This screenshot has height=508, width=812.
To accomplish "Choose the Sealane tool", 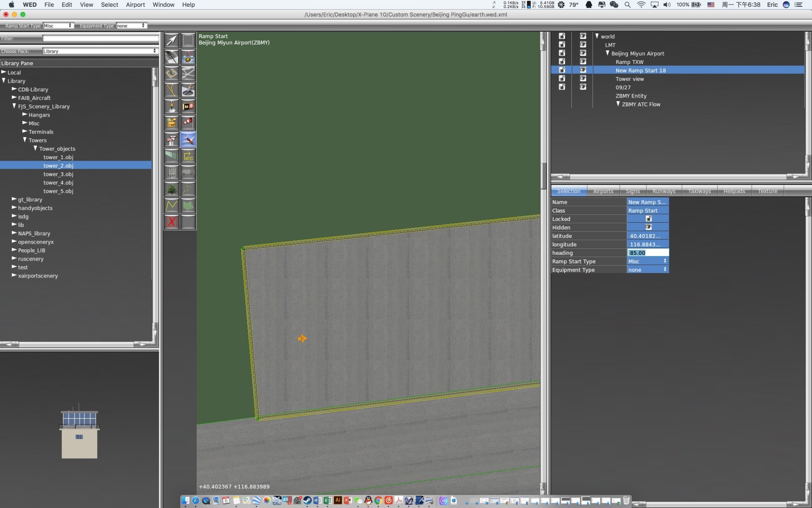I will (x=188, y=57).
